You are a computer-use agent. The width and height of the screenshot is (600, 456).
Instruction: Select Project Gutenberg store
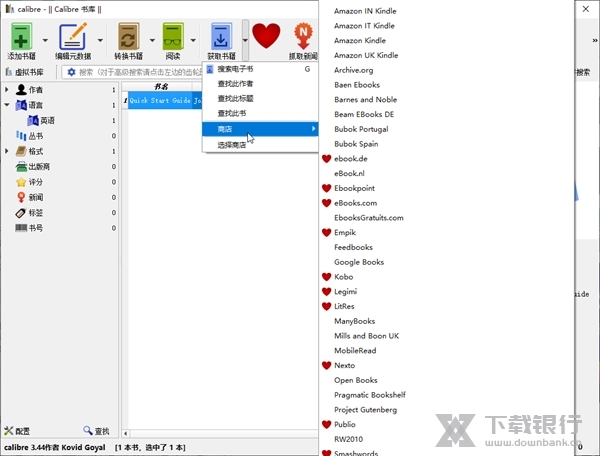pos(365,410)
